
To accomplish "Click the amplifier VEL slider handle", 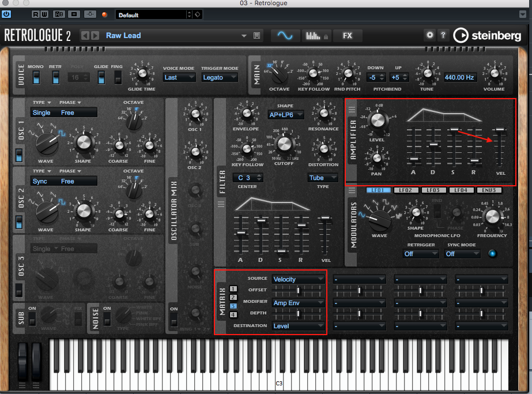I will tap(499, 131).
